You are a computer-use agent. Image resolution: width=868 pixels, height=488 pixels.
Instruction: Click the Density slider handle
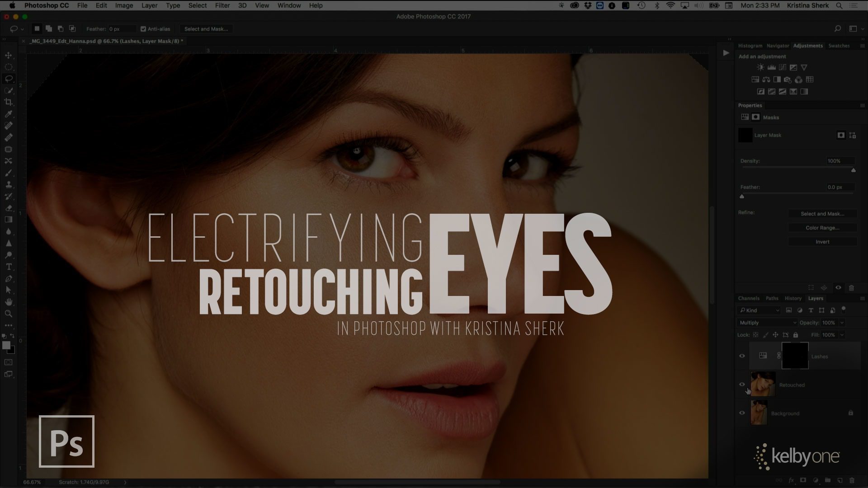(x=854, y=170)
